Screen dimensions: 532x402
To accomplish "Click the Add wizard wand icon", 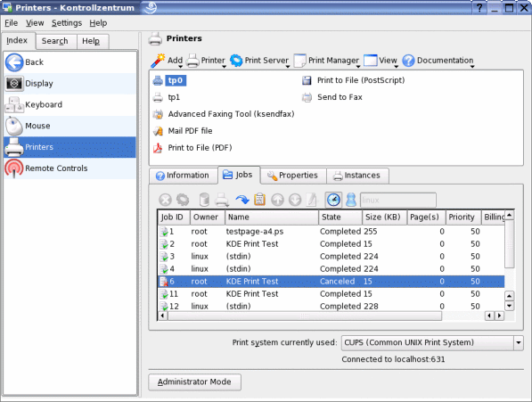I will point(158,61).
